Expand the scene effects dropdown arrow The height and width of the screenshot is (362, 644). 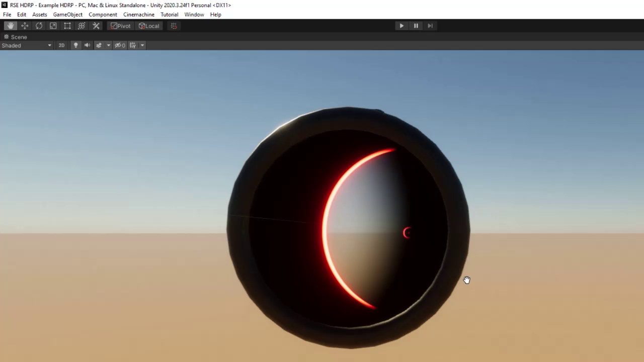108,45
